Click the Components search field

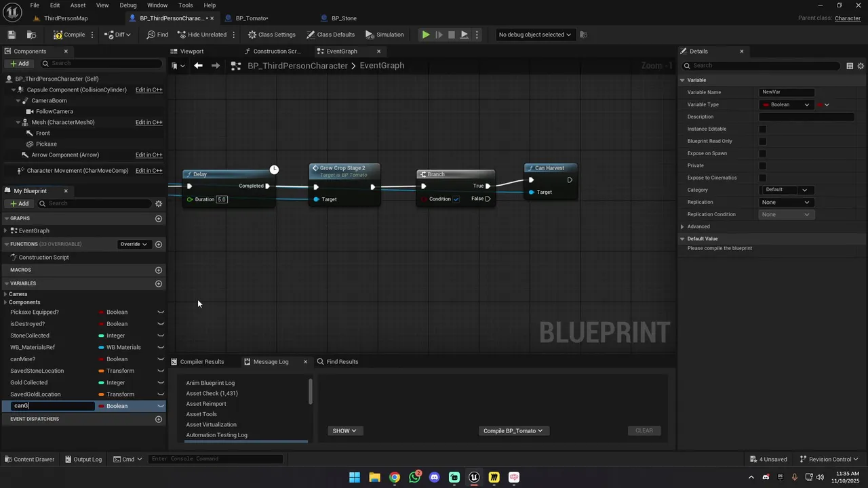[102, 64]
